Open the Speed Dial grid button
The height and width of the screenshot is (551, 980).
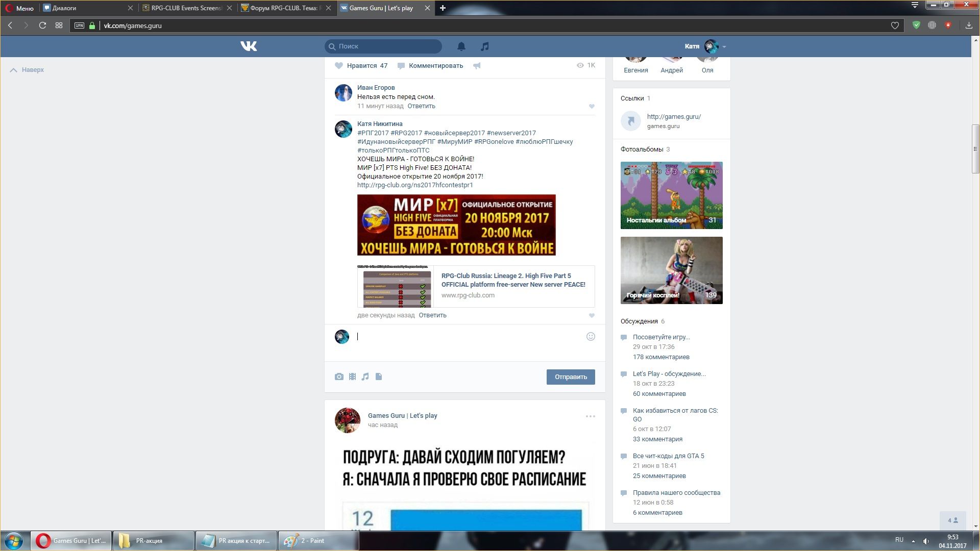click(x=59, y=26)
